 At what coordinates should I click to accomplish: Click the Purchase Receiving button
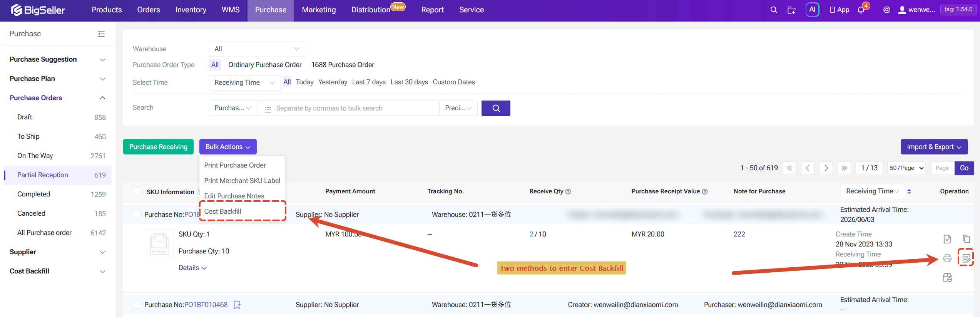point(158,147)
